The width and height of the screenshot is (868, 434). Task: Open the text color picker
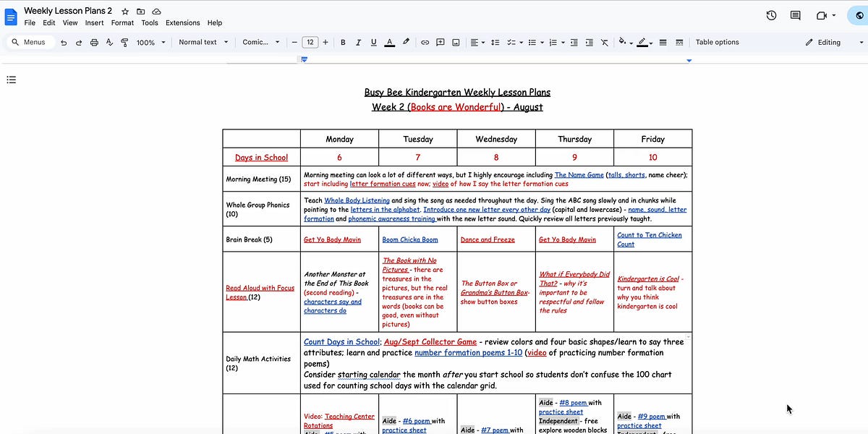(389, 42)
